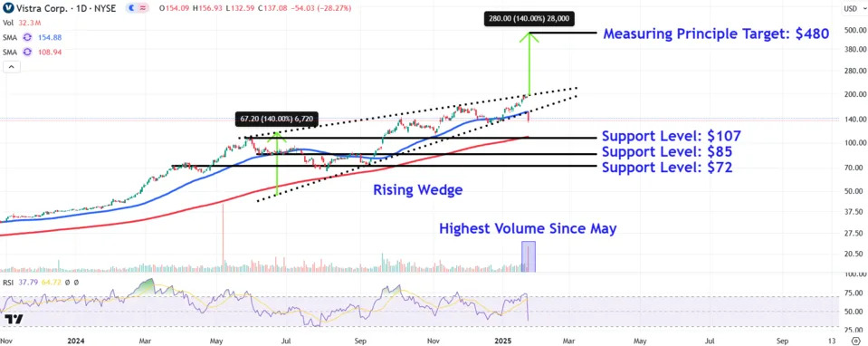Select the RSI indicator legend

tap(41, 282)
